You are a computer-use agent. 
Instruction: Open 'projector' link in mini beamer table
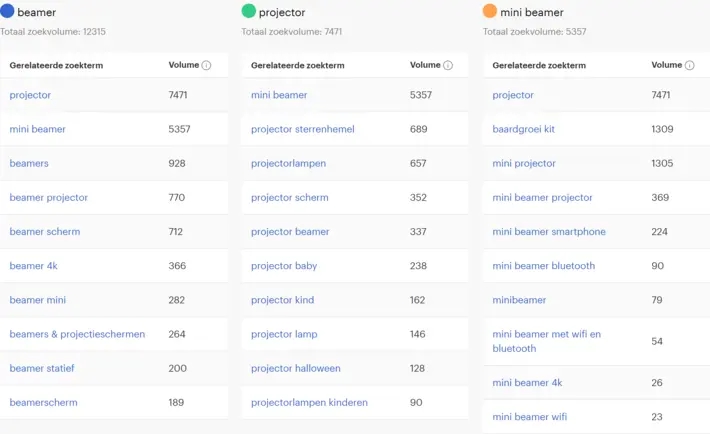(x=513, y=95)
